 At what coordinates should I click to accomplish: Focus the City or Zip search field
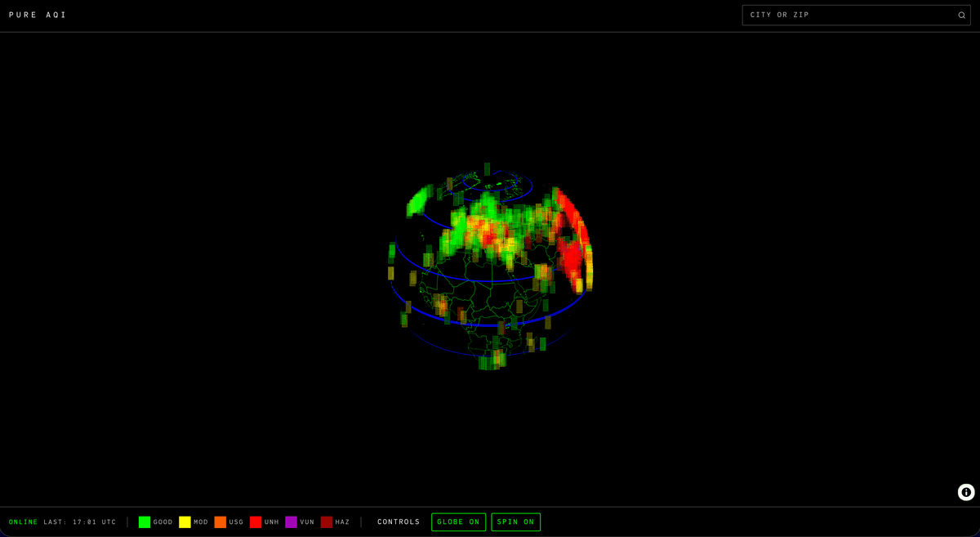pyautogui.click(x=849, y=16)
